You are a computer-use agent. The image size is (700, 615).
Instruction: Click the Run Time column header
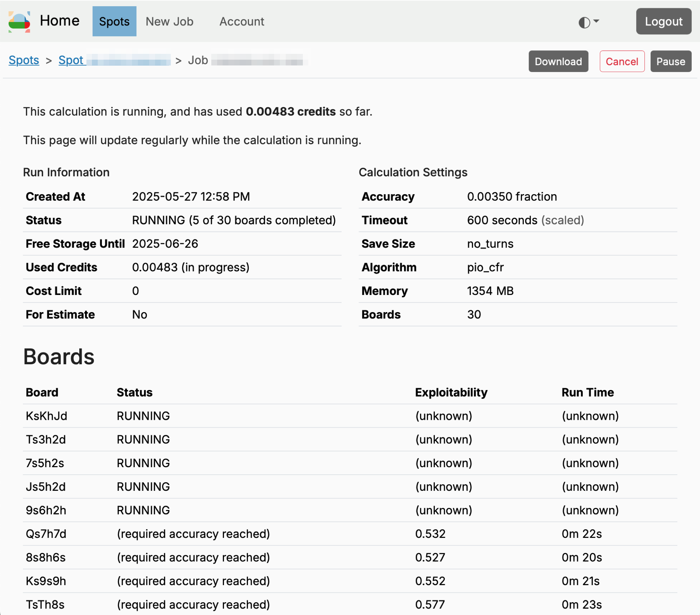[588, 392]
